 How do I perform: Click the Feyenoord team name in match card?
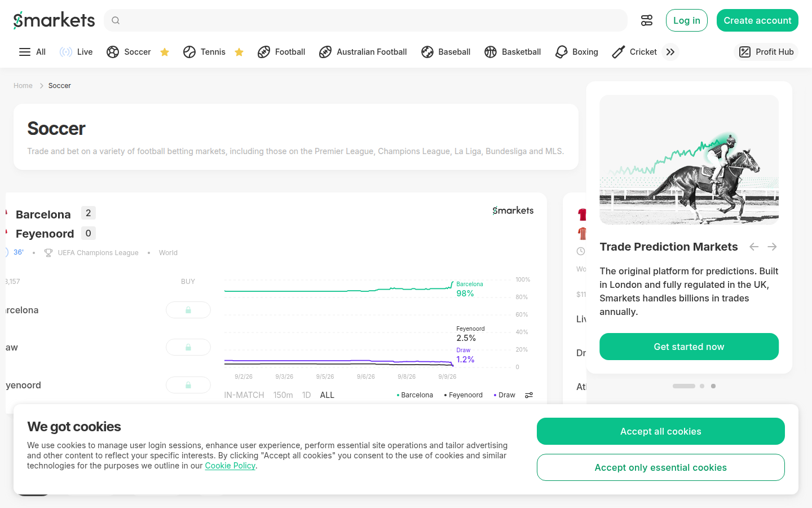point(45,234)
